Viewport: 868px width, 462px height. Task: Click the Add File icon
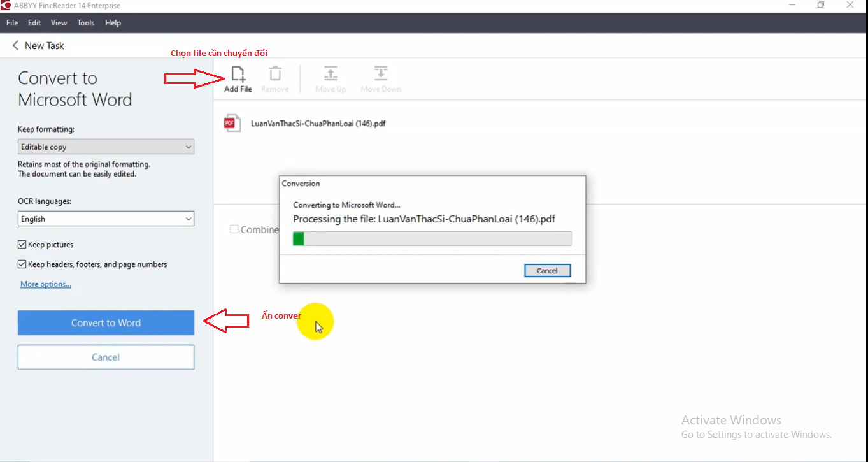[238, 74]
